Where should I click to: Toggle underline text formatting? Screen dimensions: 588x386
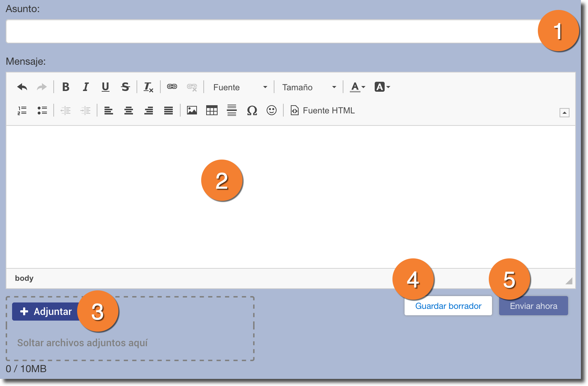click(106, 87)
